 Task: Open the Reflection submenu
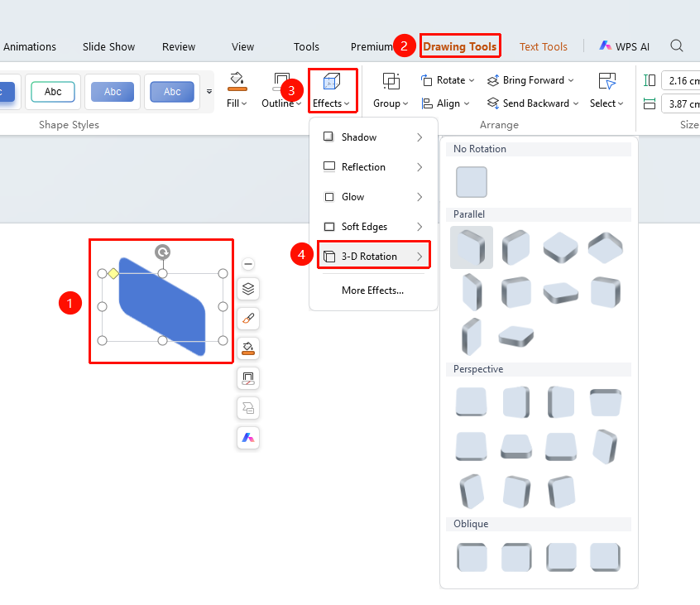pos(373,167)
